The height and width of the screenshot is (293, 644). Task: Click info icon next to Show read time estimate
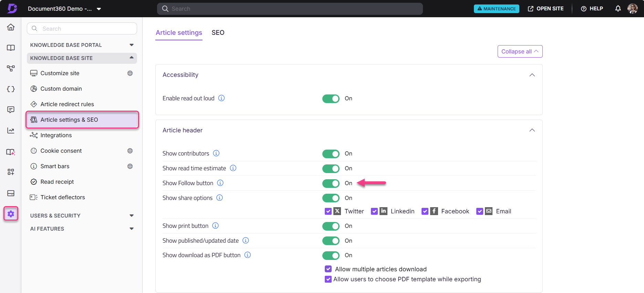[x=233, y=168]
